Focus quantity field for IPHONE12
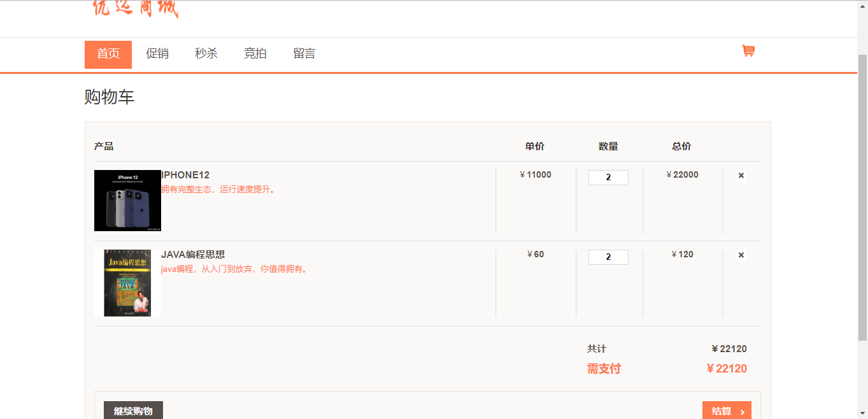This screenshot has width=868, height=419. pyautogui.click(x=608, y=178)
